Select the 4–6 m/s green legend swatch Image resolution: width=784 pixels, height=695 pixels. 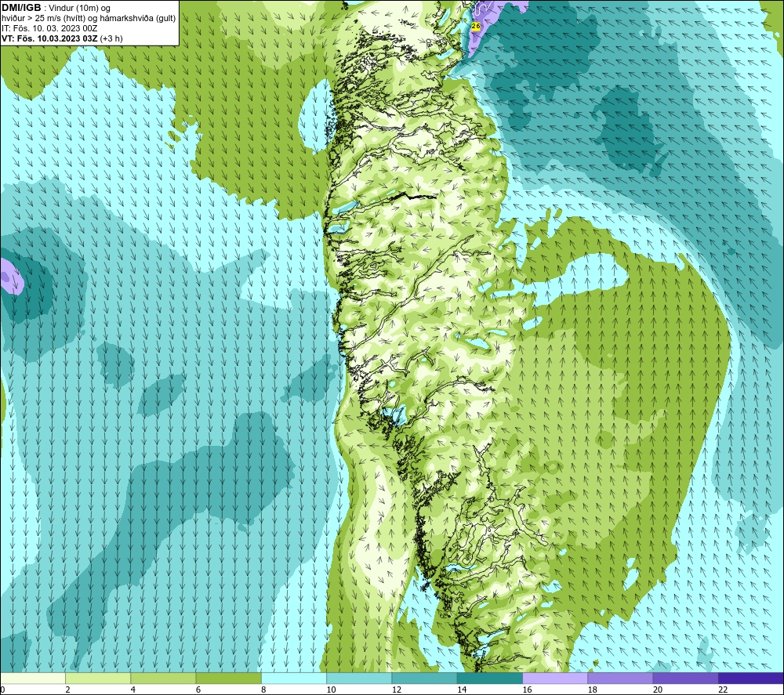[164, 678]
